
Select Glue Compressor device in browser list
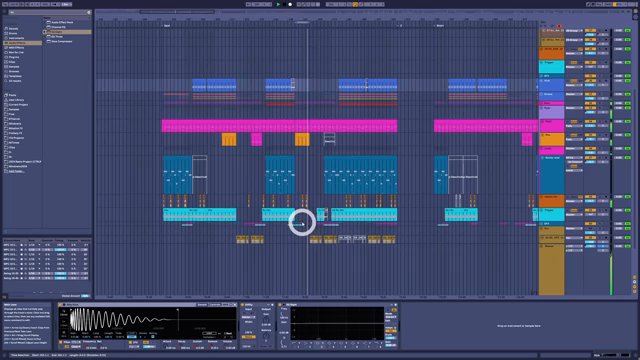[62, 41]
